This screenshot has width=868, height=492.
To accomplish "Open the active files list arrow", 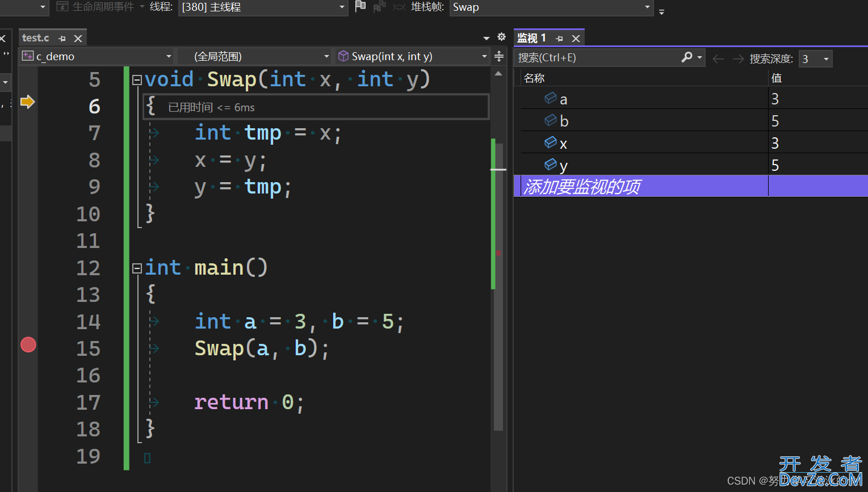I will click(487, 39).
